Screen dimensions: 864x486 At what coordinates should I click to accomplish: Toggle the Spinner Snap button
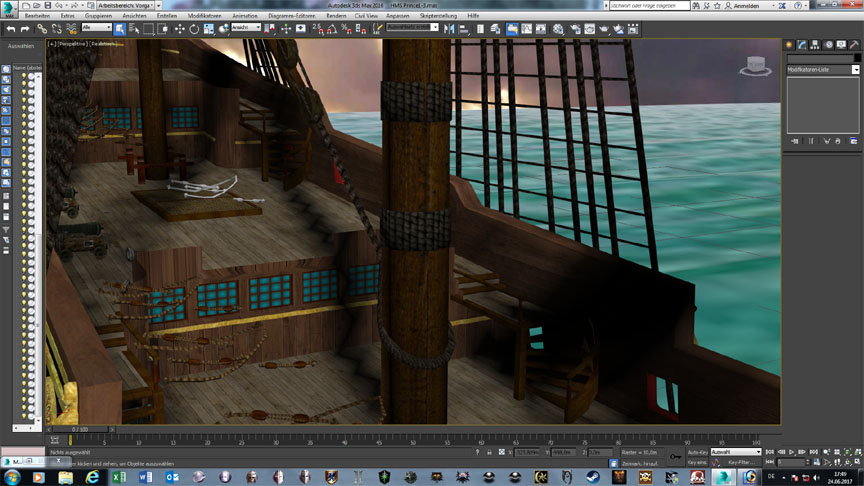click(x=361, y=29)
